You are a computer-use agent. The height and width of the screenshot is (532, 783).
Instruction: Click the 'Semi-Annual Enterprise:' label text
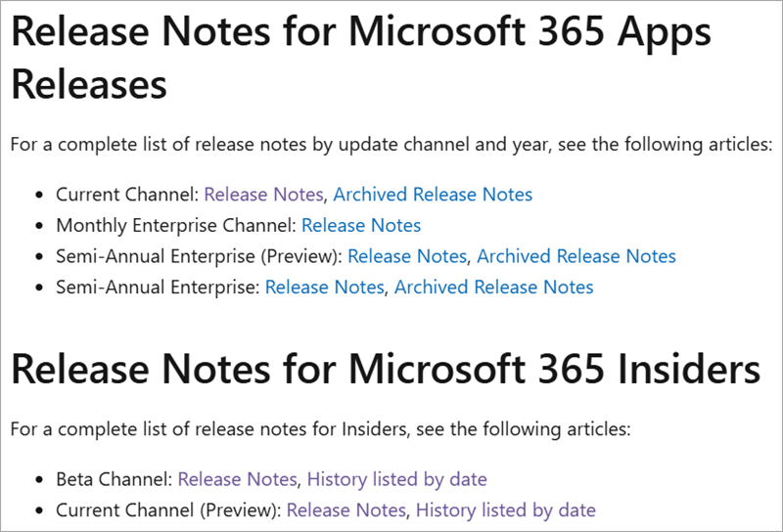pos(158,287)
